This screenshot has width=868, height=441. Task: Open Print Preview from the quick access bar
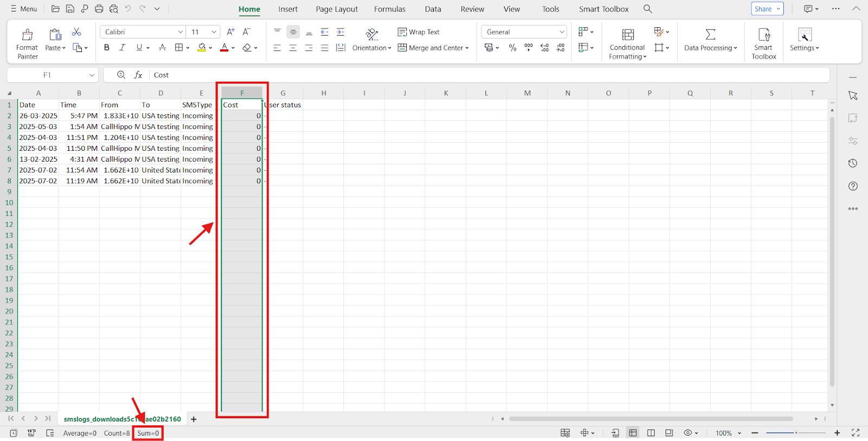click(x=113, y=9)
